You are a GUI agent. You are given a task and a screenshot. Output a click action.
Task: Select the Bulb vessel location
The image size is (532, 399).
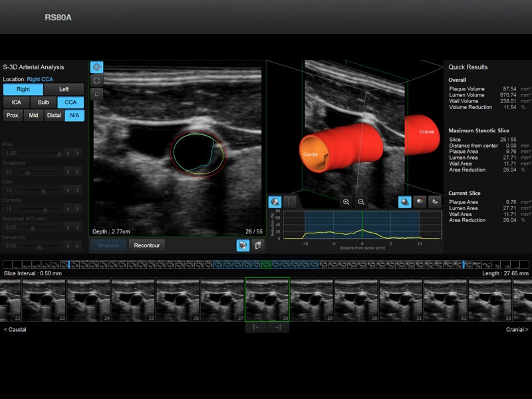click(43, 102)
